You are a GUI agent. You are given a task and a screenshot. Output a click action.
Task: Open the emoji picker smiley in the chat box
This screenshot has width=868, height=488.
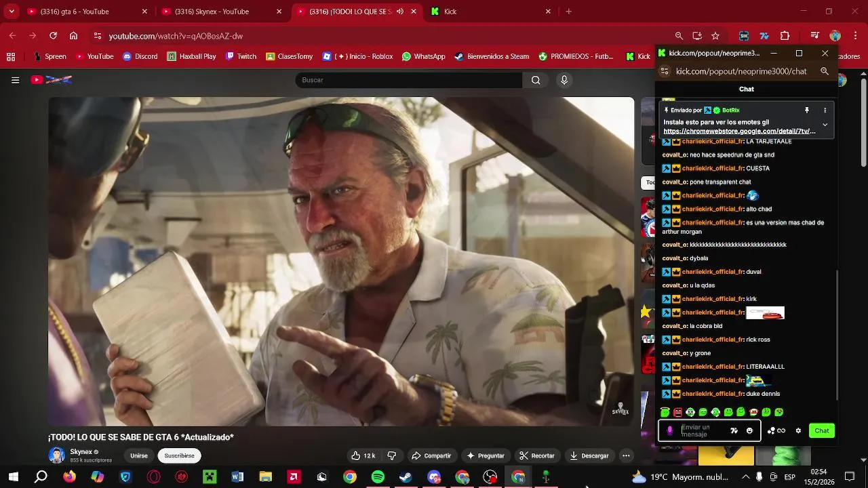(x=749, y=430)
